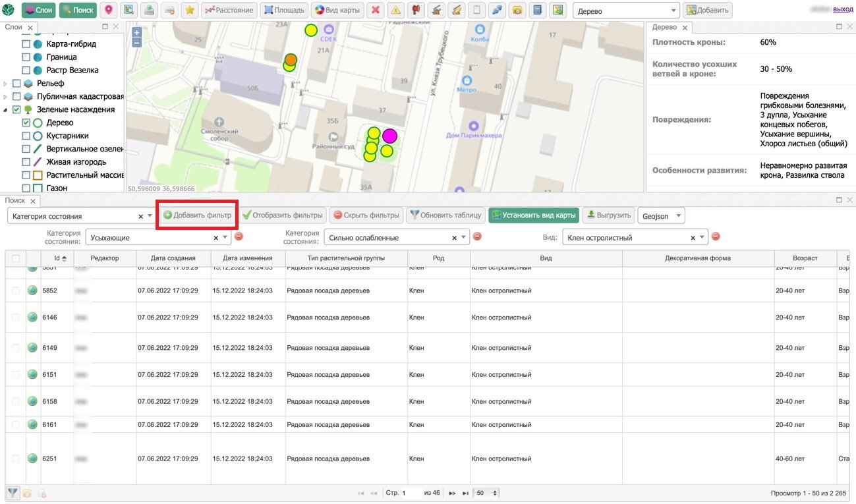Image resolution: width=856 pixels, height=504 pixels.
Task: Clear the Усыхающие value with its x
Action: click(x=215, y=238)
